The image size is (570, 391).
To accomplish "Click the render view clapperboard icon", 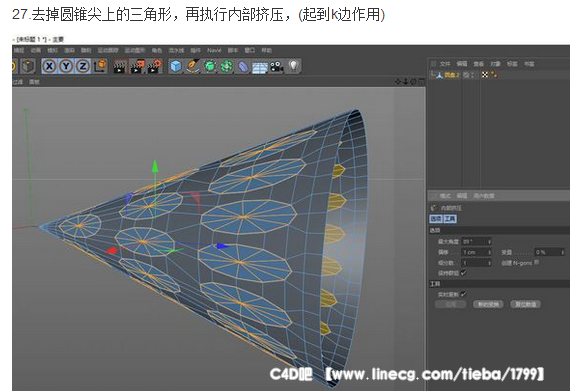I will pyautogui.click(x=119, y=66).
